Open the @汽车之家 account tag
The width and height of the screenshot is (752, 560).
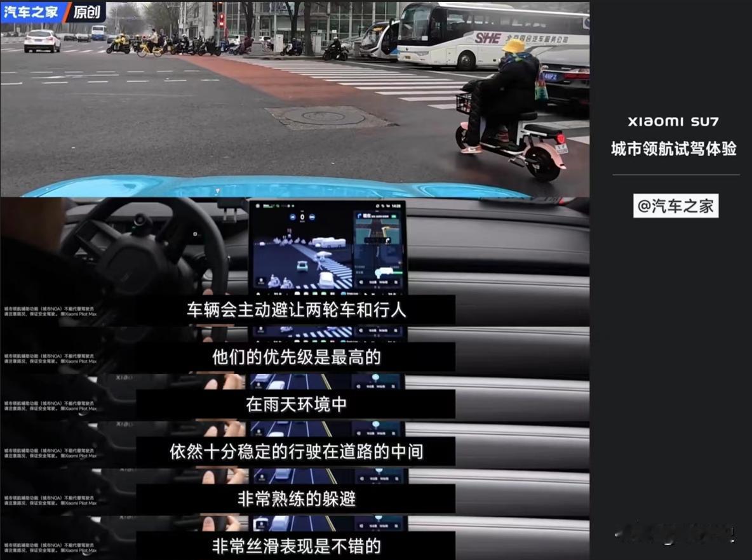[676, 206]
